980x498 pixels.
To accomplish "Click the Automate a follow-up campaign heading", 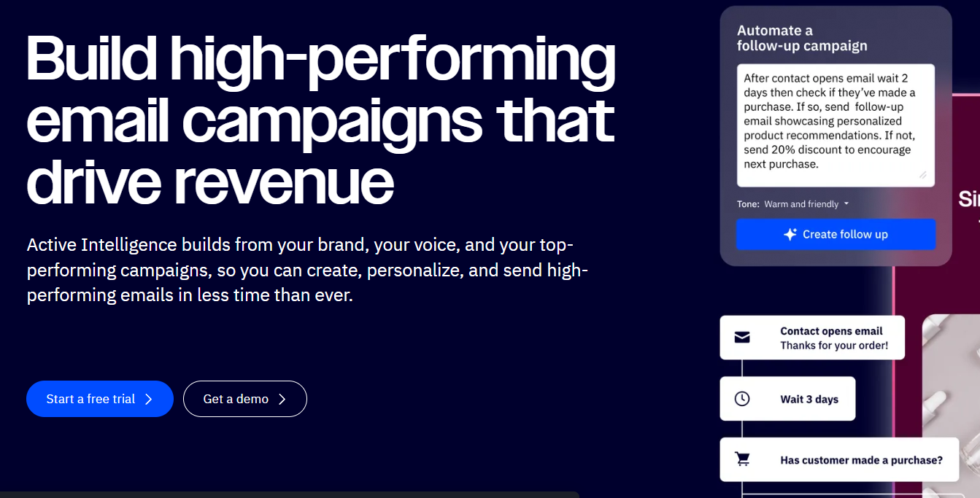I will 802,38.
